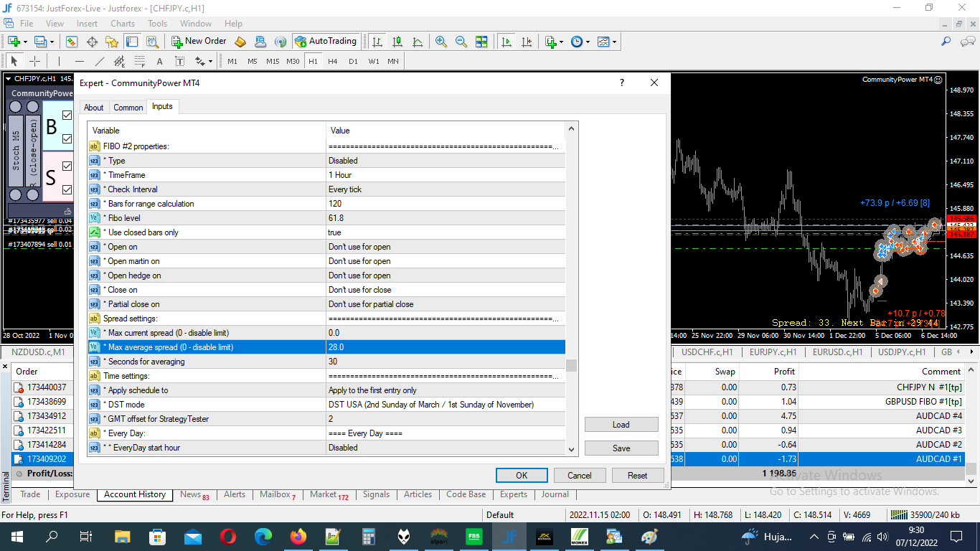Screen dimensions: 980x551
Task: Open the Templates dropdown
Action: point(614,42)
